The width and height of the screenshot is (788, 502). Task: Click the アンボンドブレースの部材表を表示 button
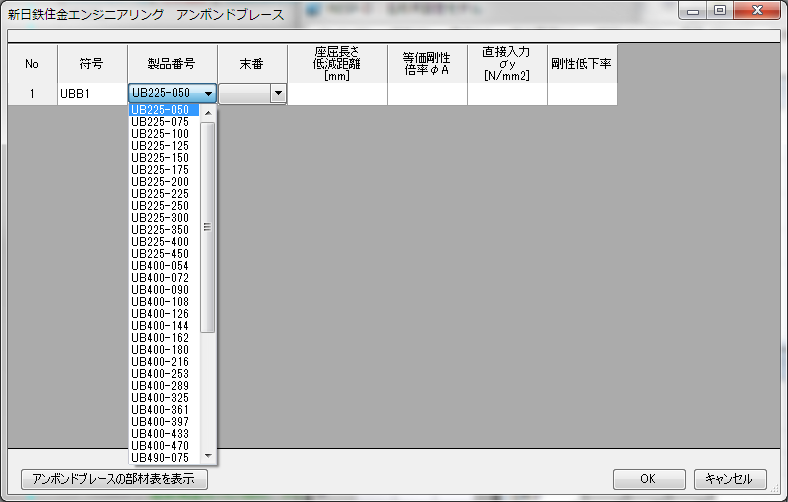click(114, 479)
